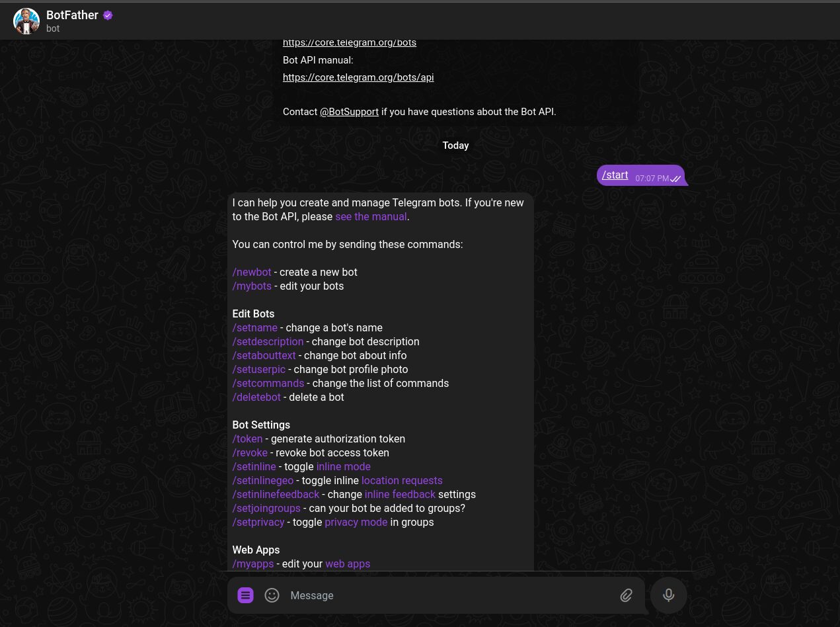Image resolution: width=840 pixels, height=627 pixels.
Task: Open the bot commands menu icon
Action: (x=245, y=595)
